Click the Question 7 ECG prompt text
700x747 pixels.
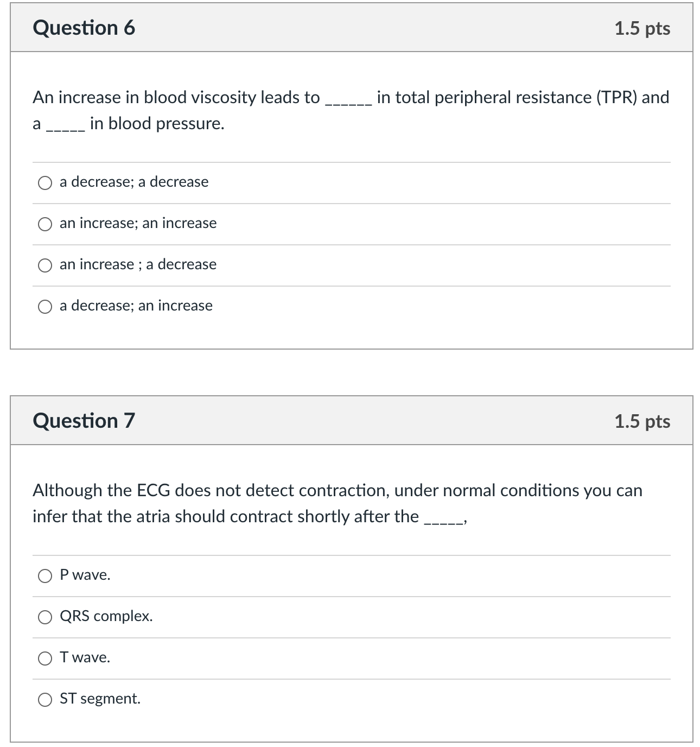[x=338, y=503]
